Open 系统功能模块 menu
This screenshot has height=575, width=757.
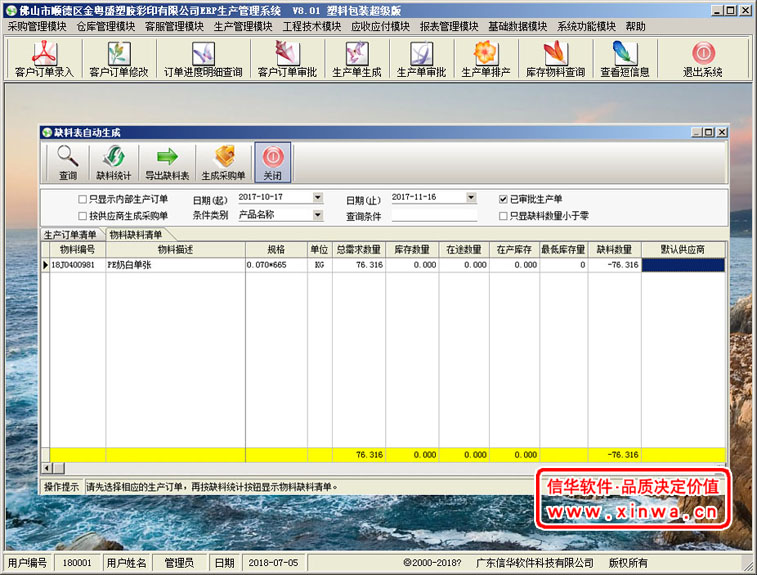coord(587,27)
